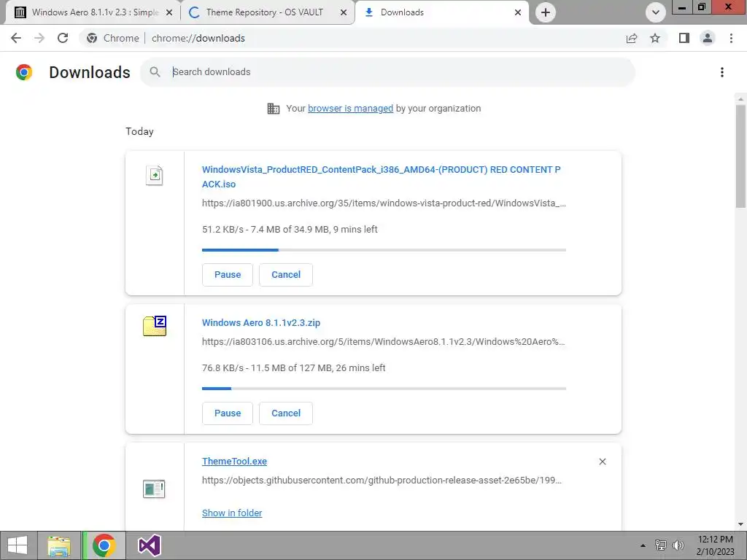Close the Theme Repository - OS VAULT tab
Viewport: 747px width, 560px height.
click(x=344, y=13)
